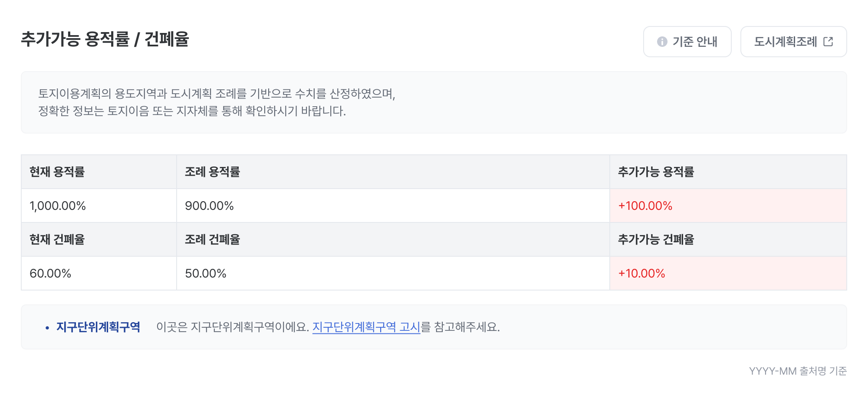Click the YYYY-MM 출처명 기준 source note
The width and height of the screenshot is (868, 405).
coord(798,371)
